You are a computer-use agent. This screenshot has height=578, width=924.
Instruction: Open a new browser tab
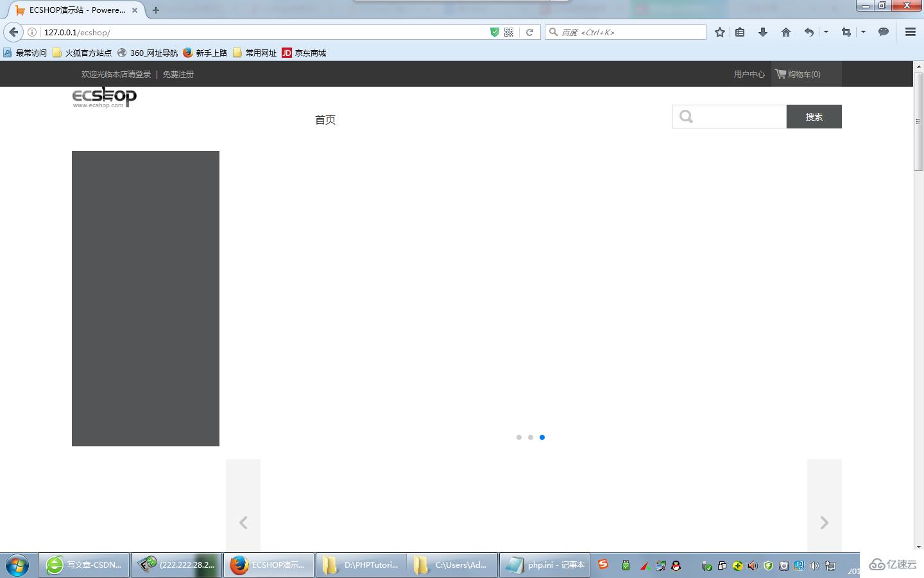155,10
